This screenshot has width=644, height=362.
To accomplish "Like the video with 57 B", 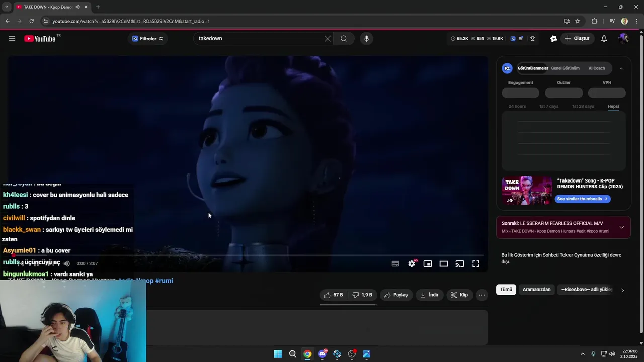I will [x=334, y=295].
